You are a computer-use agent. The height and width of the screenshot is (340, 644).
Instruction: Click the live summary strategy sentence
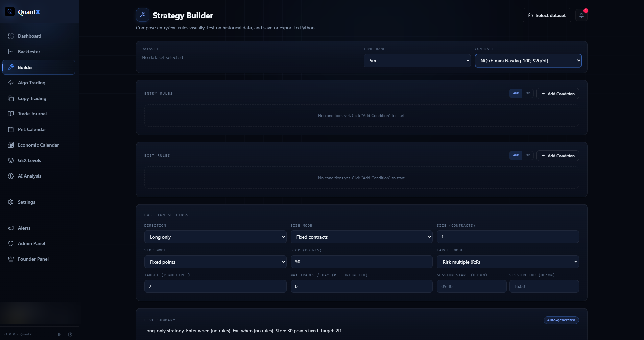click(x=243, y=331)
